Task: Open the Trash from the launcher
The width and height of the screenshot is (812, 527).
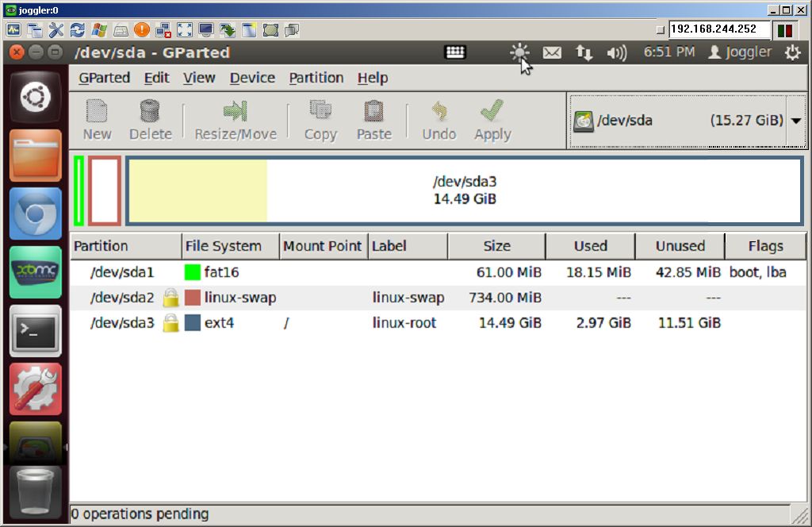Action: (35, 491)
